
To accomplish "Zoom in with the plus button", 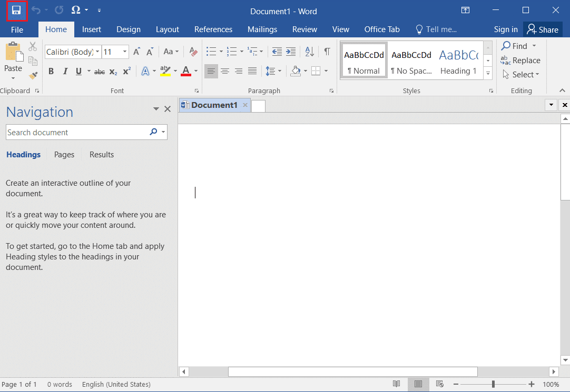I will click(x=532, y=384).
